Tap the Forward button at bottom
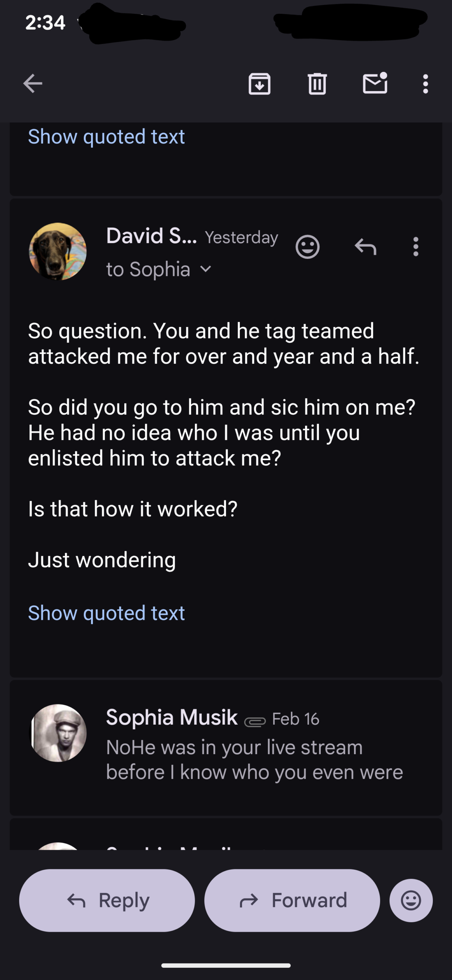 coord(292,900)
